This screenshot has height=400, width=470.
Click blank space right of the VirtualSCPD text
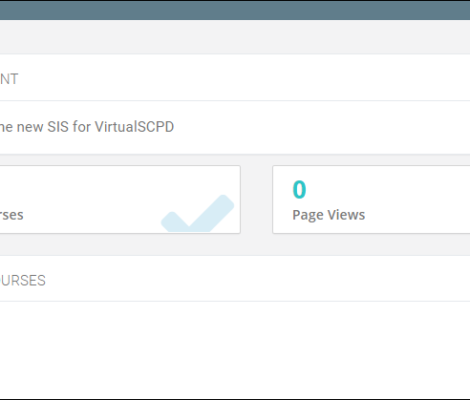tap(320, 127)
